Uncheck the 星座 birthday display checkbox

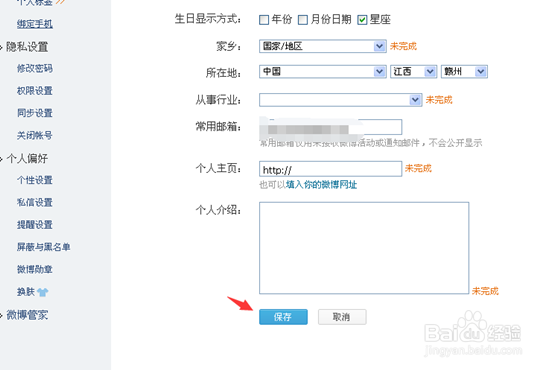point(362,20)
